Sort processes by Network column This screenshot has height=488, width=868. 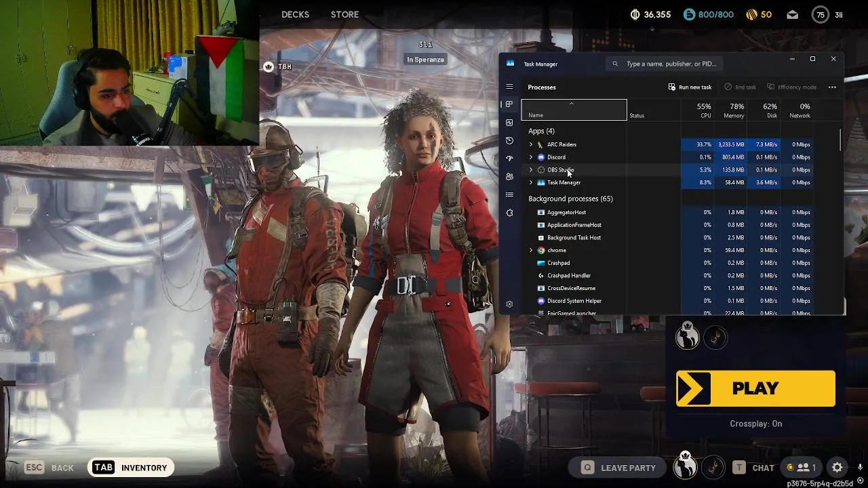click(x=795, y=110)
